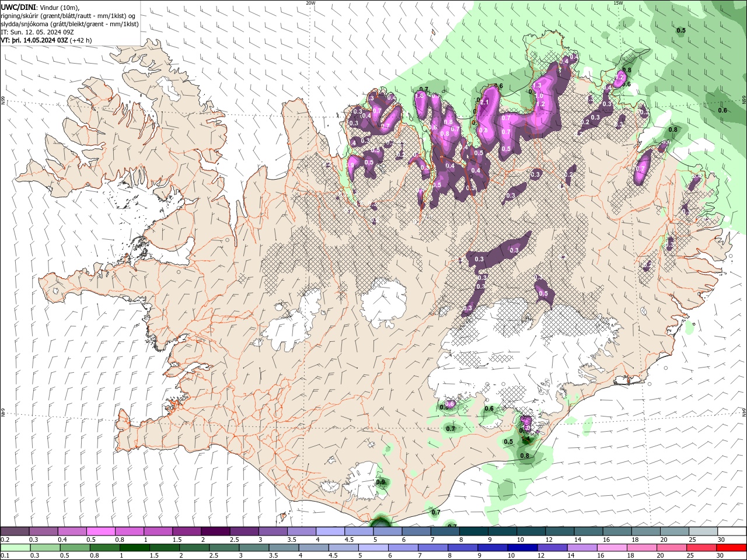Pick the 16–18 light pink swatch, lower row

click(612, 548)
